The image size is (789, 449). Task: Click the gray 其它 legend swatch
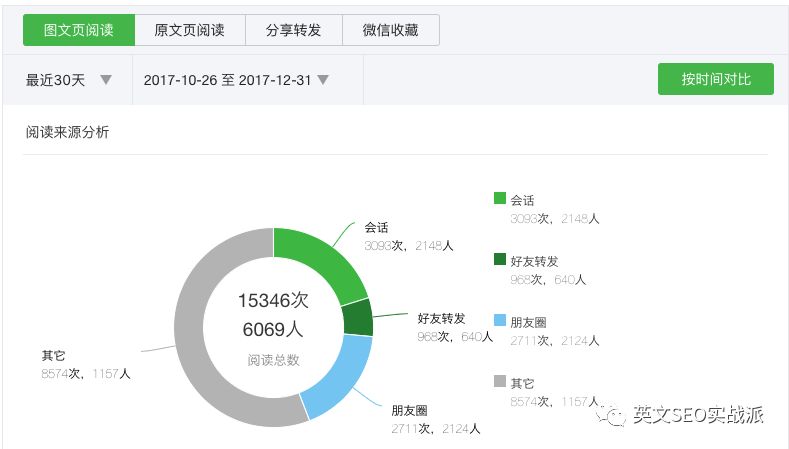click(500, 381)
